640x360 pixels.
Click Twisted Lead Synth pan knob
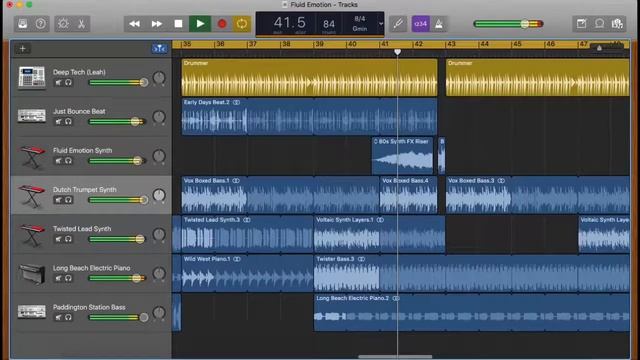[159, 235]
